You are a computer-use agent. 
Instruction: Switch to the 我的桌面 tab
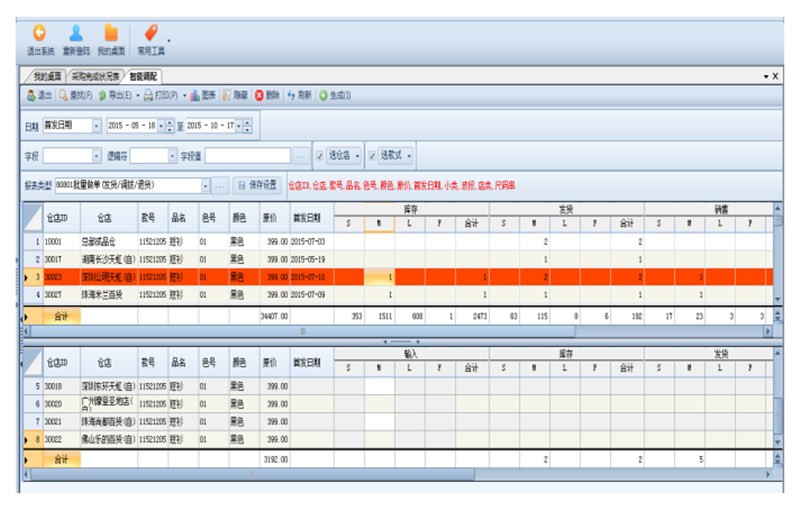coord(47,76)
